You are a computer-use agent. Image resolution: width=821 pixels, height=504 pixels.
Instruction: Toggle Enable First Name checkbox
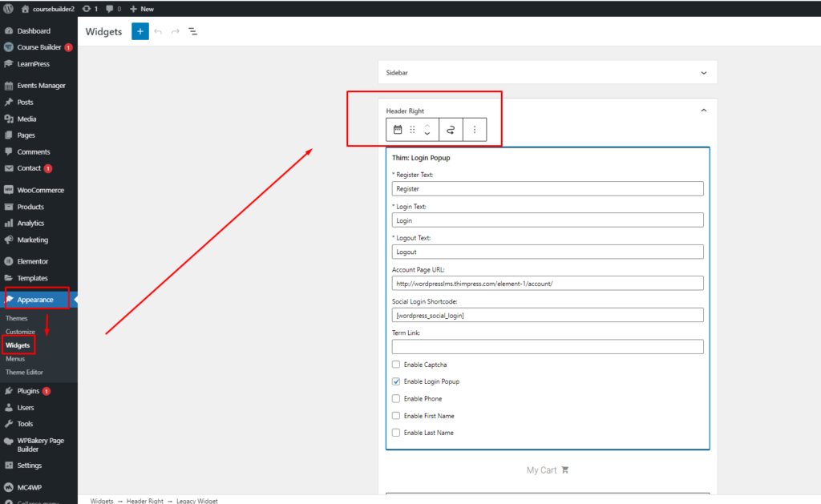396,416
